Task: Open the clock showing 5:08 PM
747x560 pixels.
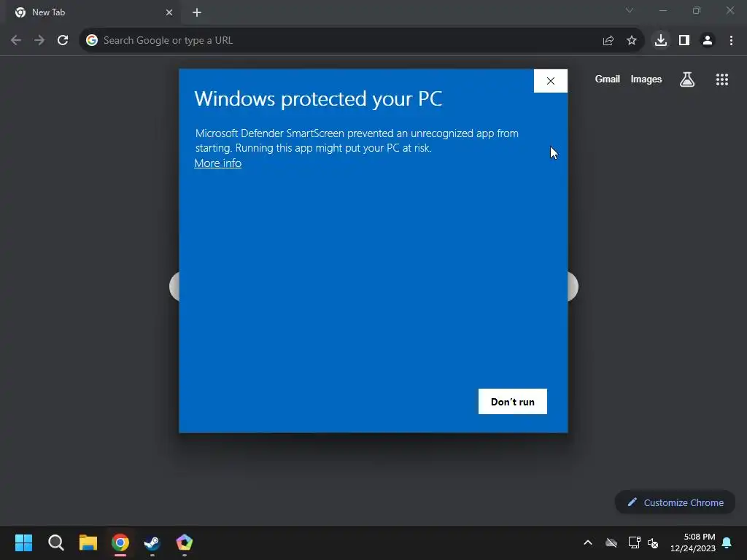Action: pyautogui.click(x=693, y=542)
